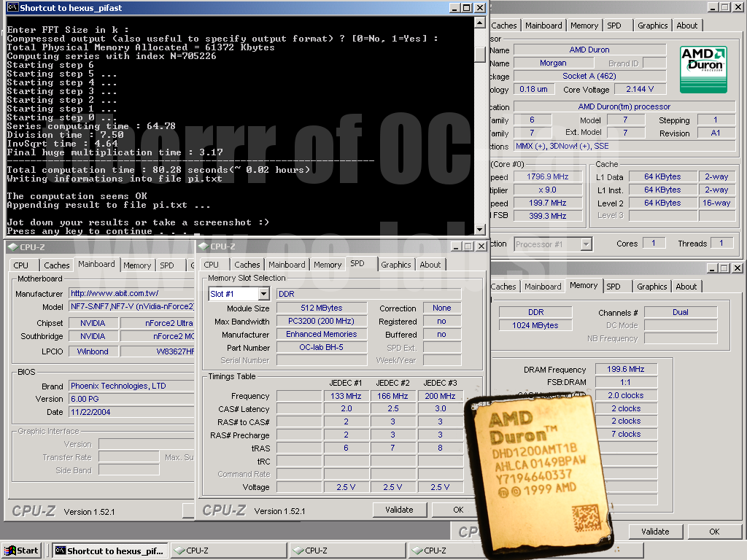Screen dimensions: 747x560
Task: Click Max Bandwidth value 'PC3200 (200 MHz)'
Action: pyautogui.click(x=322, y=321)
